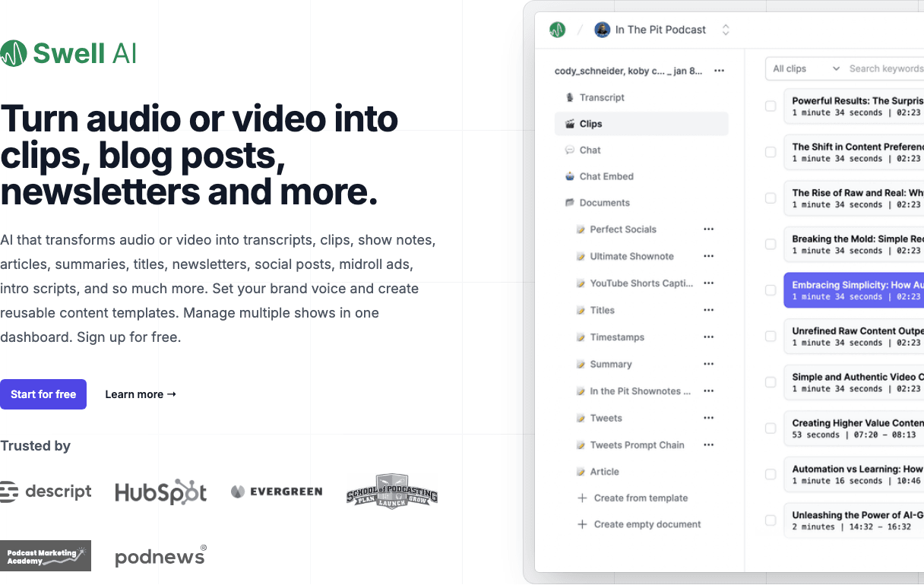Click the green waveform icon in dashboard header
This screenshot has width=924, height=585.
(558, 30)
